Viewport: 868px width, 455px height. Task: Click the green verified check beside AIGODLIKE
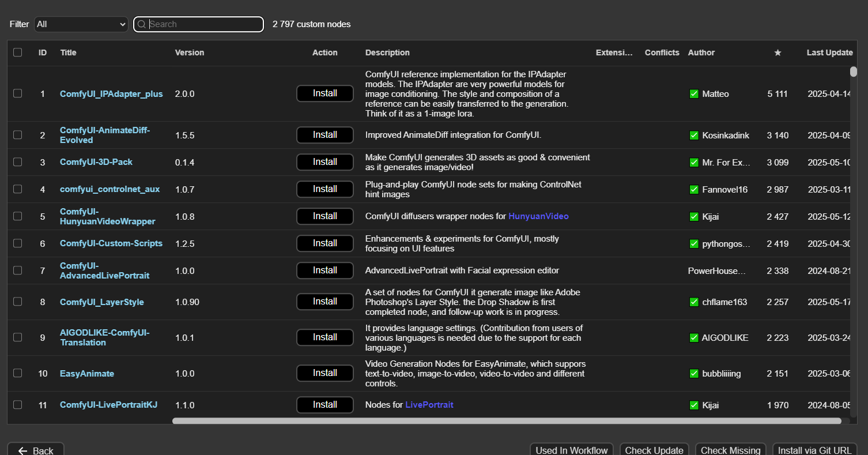tap(694, 338)
